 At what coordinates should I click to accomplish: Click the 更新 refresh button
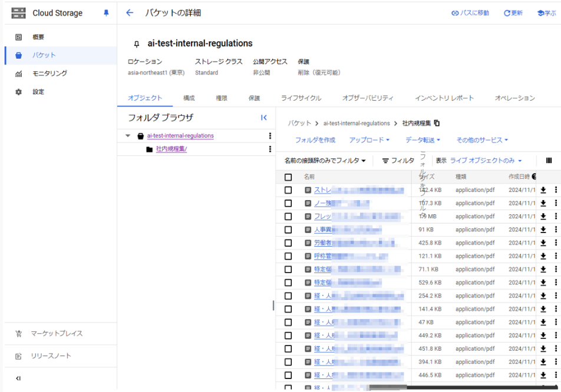point(513,13)
